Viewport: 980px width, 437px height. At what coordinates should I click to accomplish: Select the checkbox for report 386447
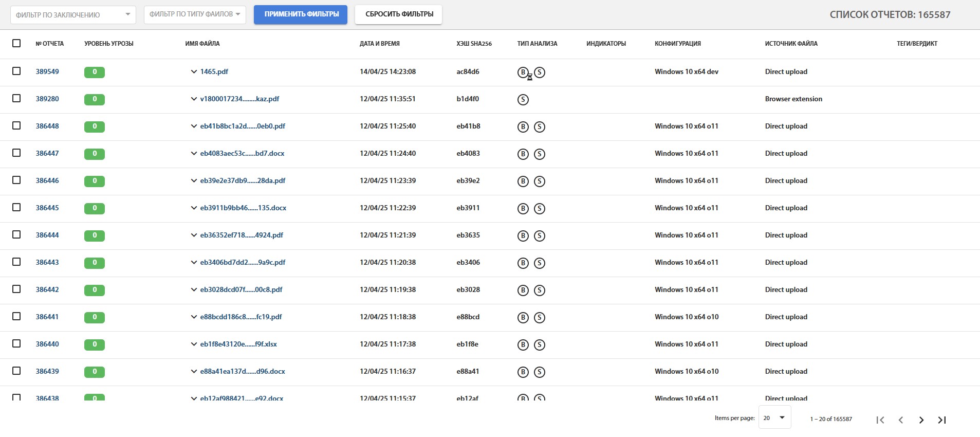pos(16,153)
